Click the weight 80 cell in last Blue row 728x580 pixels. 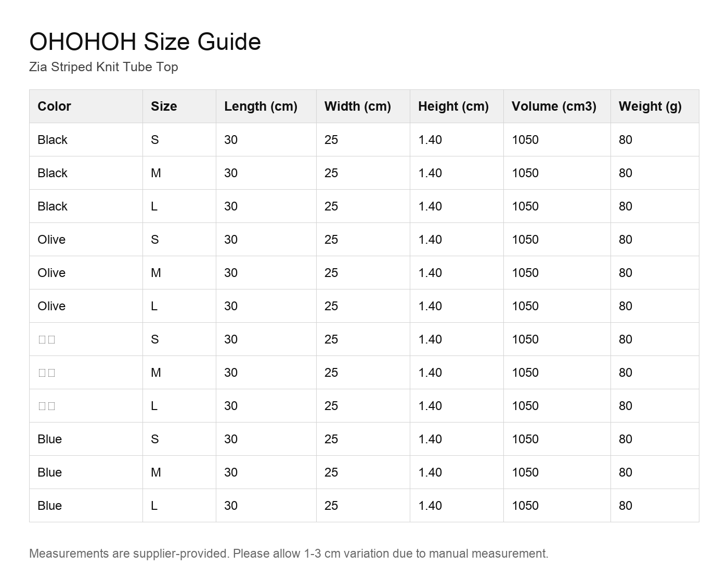coord(655,506)
